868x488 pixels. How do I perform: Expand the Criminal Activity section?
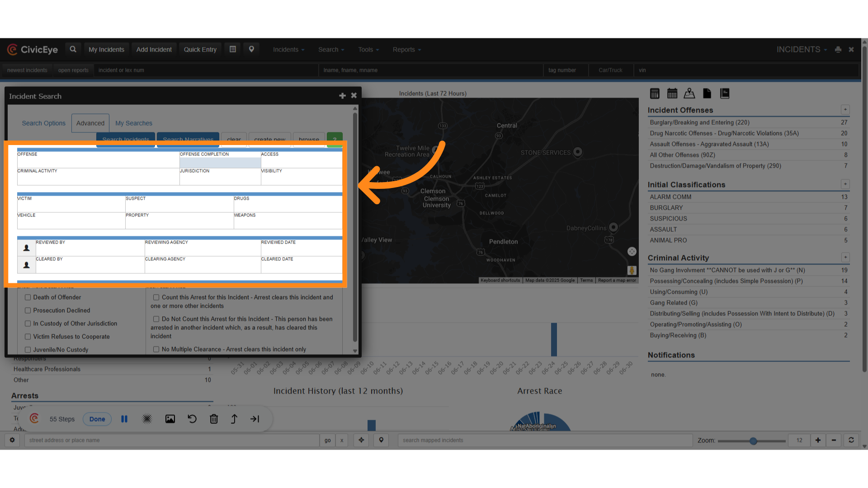coord(845,258)
